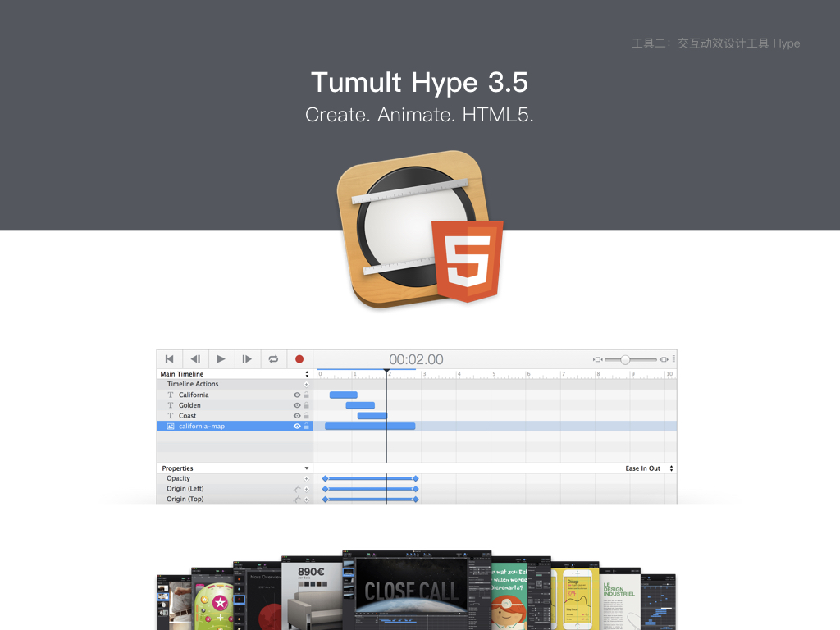Screen dimensions: 840x630
Task: Select the Timeline Actions row
Action: pos(235,384)
